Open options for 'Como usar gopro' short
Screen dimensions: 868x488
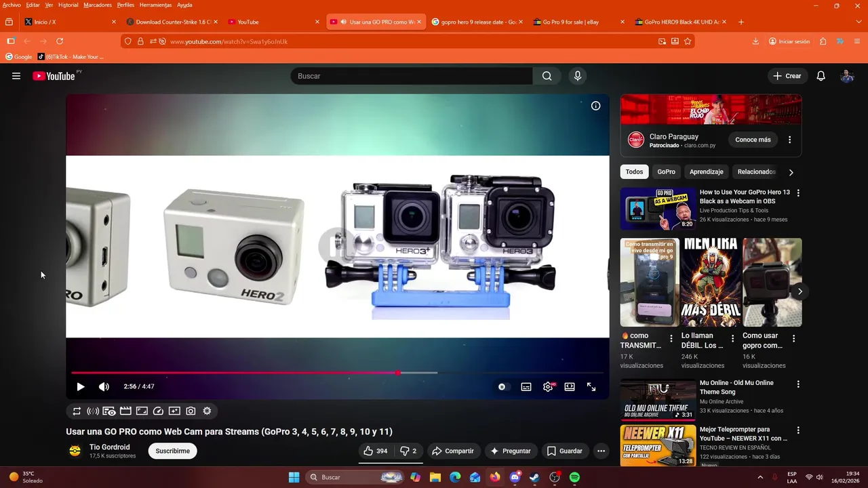point(793,338)
